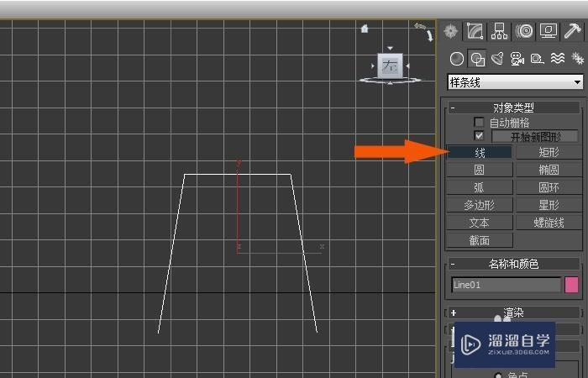The width and height of the screenshot is (588, 378).
Task: Switch to the Display panel tab
Action: [549, 31]
